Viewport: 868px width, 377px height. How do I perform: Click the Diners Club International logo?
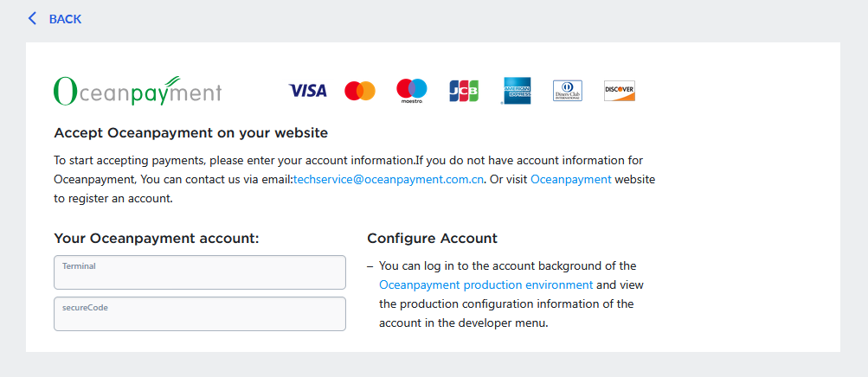[568, 90]
